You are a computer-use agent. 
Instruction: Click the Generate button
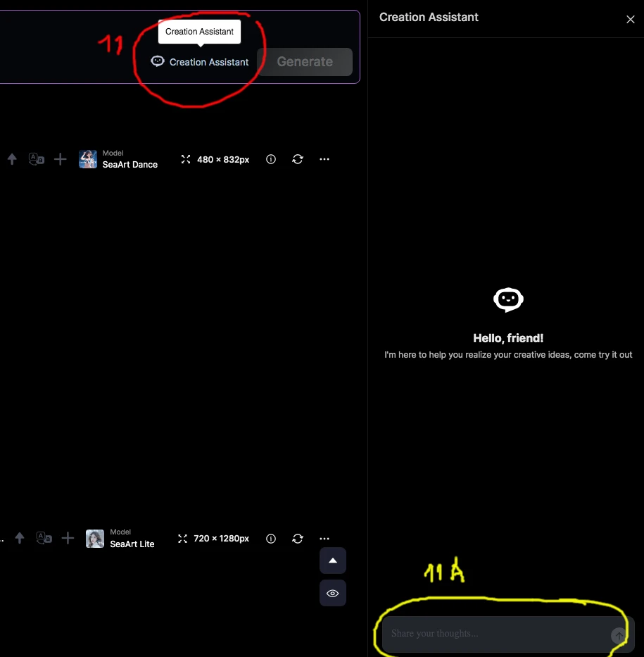tap(305, 61)
